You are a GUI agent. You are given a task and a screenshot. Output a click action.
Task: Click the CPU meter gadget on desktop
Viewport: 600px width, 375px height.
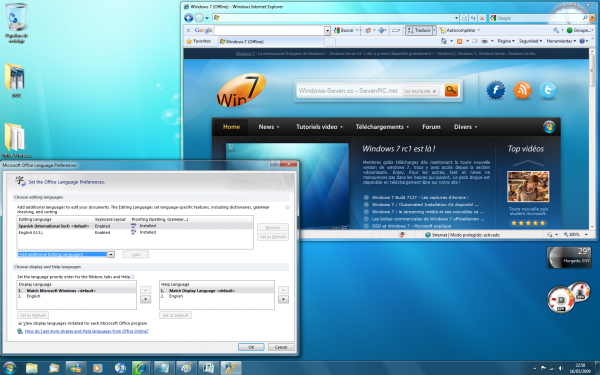coord(561,300)
